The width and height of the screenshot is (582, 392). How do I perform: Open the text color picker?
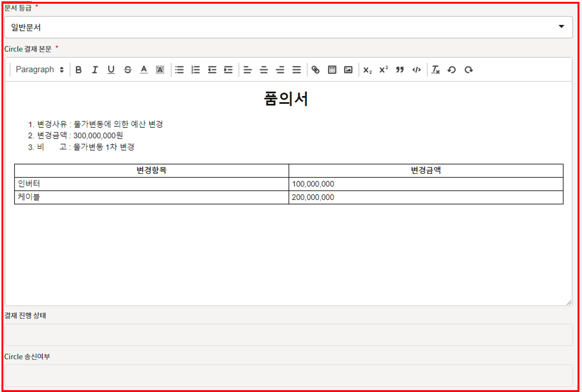[144, 70]
